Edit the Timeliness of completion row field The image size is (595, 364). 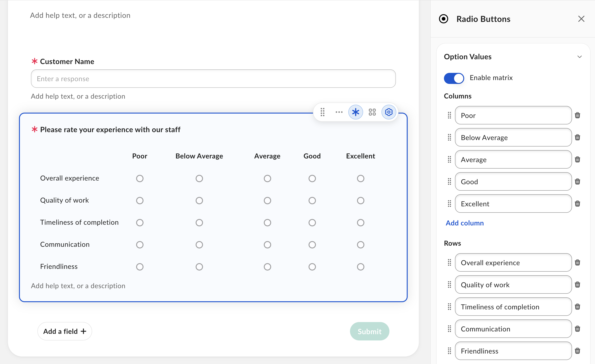pos(513,307)
